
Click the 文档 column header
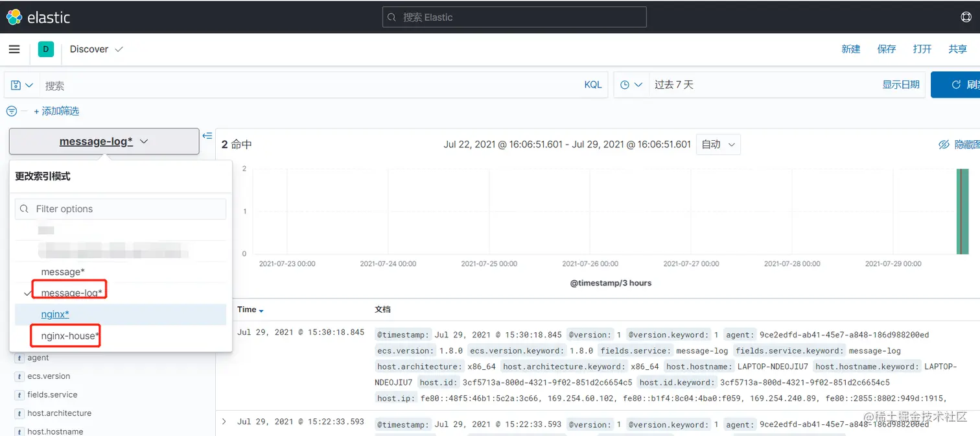coord(382,309)
